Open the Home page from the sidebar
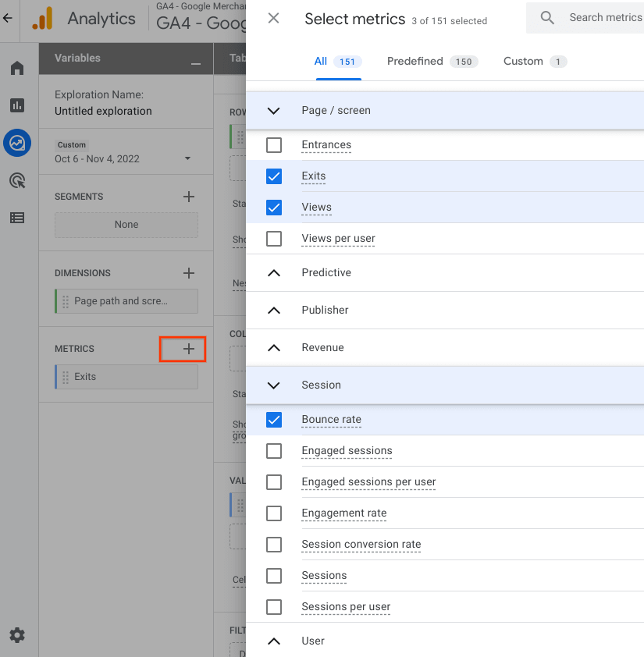 coord(17,68)
